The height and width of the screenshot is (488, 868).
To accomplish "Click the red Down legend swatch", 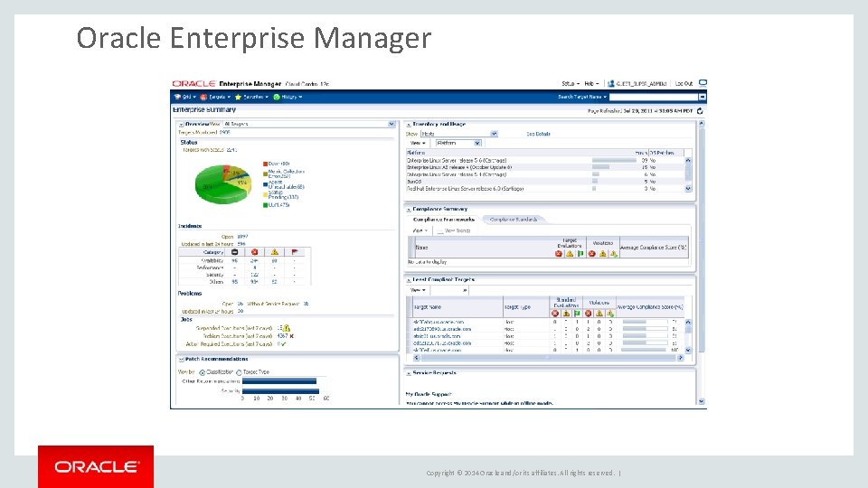I will coord(265,164).
